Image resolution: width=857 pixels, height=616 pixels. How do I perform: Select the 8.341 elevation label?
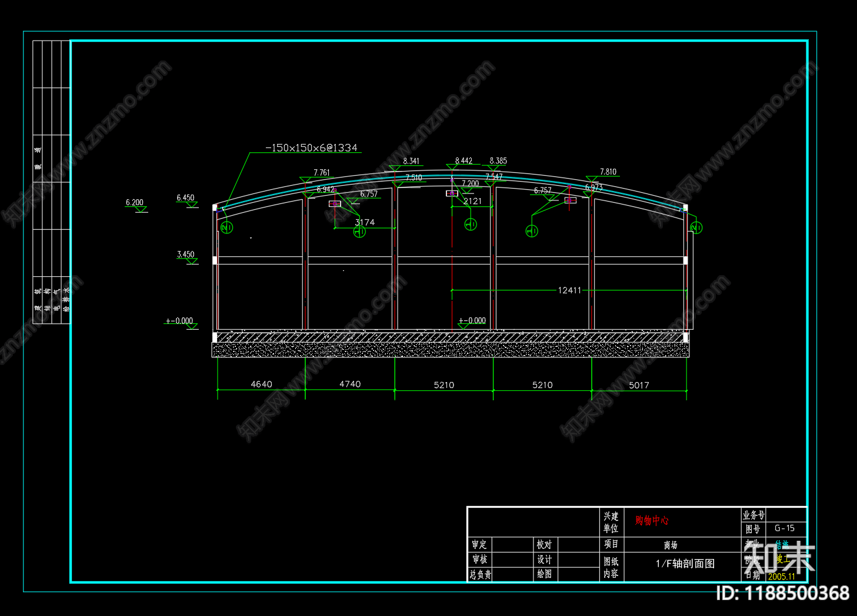click(411, 161)
